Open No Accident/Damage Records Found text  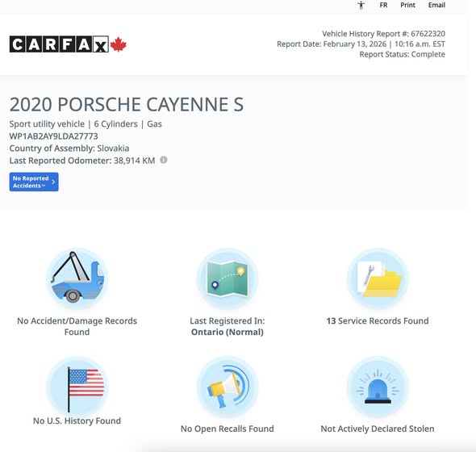pyautogui.click(x=77, y=326)
